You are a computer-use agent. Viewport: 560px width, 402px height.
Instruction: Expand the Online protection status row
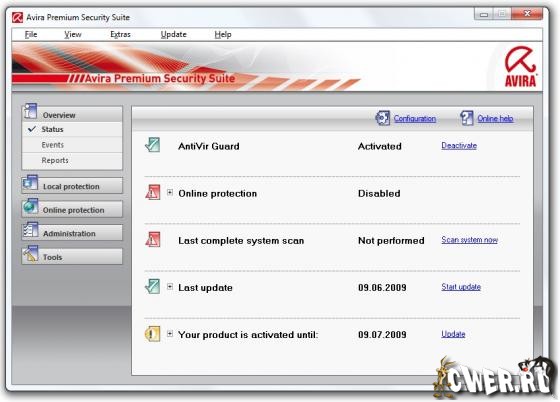tap(170, 192)
